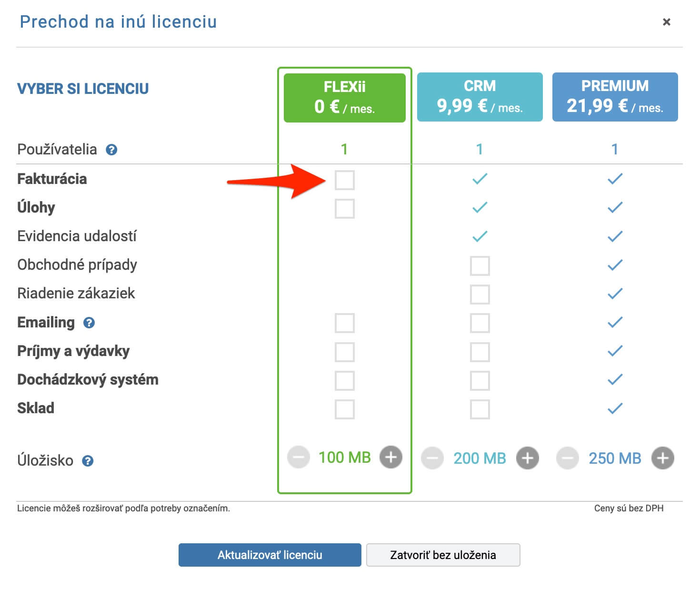
Task: Click help icon beside Úložisko
Action: click(x=88, y=461)
